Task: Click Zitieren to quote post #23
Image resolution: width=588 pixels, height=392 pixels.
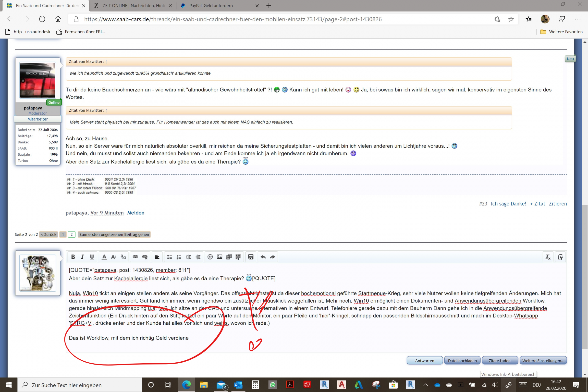Action: [x=558, y=204]
